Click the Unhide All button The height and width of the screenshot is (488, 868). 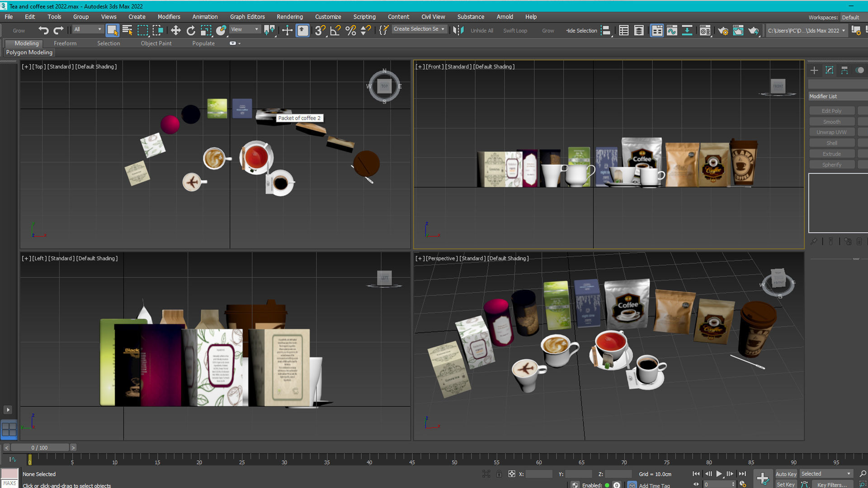[x=481, y=31]
